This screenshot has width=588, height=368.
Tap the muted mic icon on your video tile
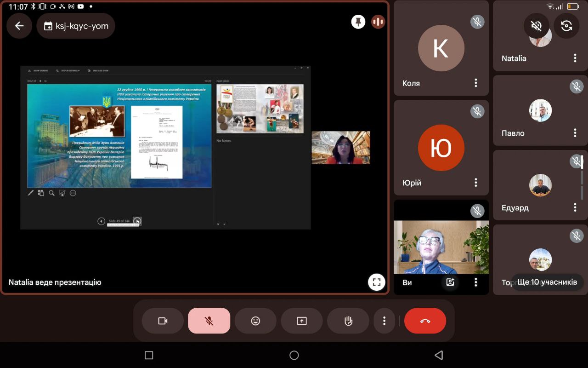[x=477, y=211]
